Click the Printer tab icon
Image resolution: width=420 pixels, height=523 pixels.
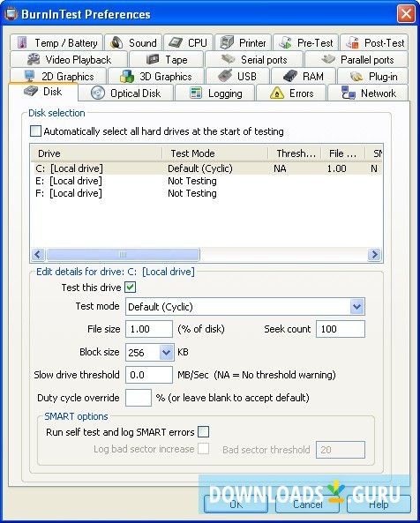coord(227,42)
